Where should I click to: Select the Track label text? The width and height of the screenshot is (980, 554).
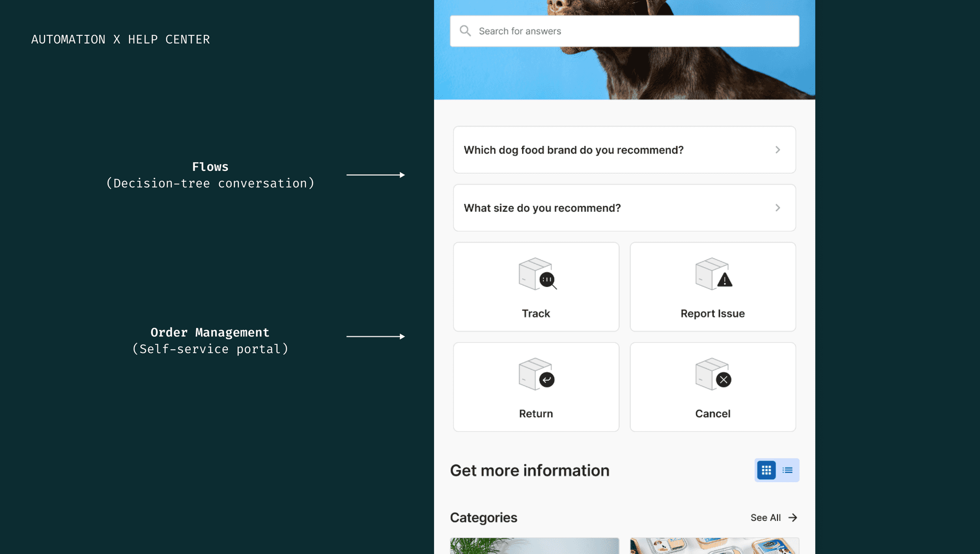pos(535,313)
